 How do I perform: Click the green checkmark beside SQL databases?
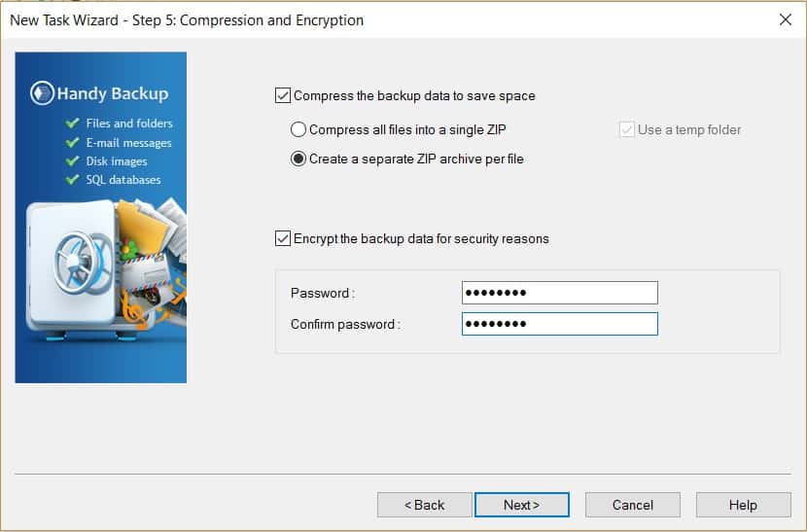click(x=73, y=179)
